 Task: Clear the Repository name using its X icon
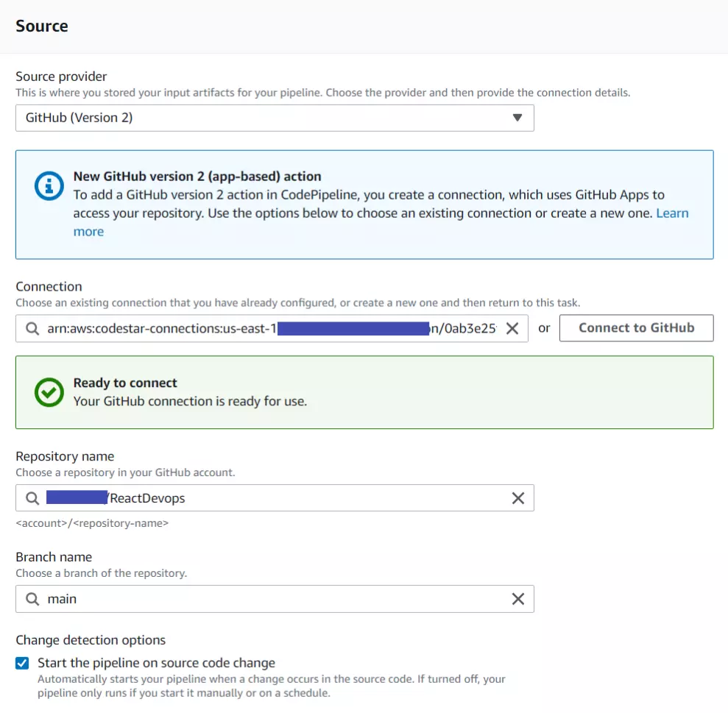518,498
